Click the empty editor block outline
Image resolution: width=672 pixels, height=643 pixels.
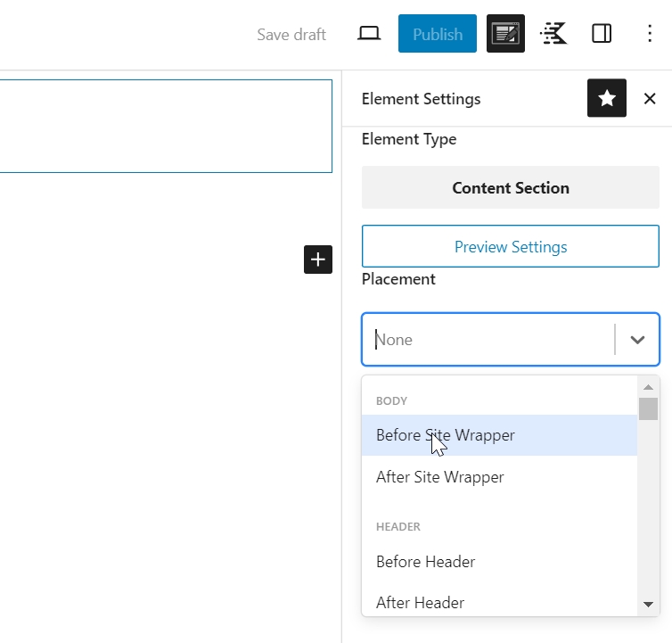tap(166, 126)
